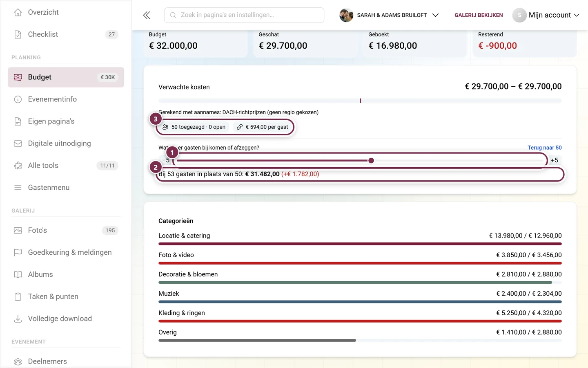588x368 pixels.
Task: Click Galerij bekijken link
Action: (479, 15)
